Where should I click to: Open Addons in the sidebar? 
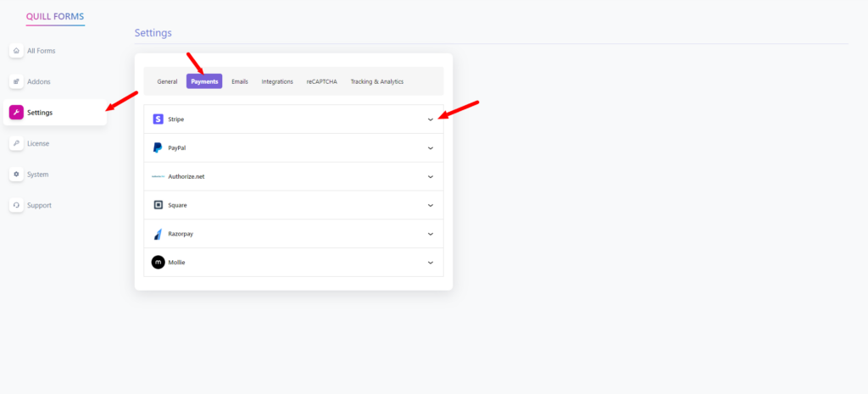pos(39,81)
